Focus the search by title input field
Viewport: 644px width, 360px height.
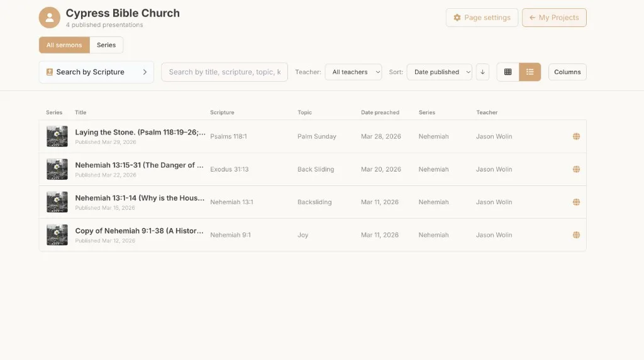coord(225,72)
